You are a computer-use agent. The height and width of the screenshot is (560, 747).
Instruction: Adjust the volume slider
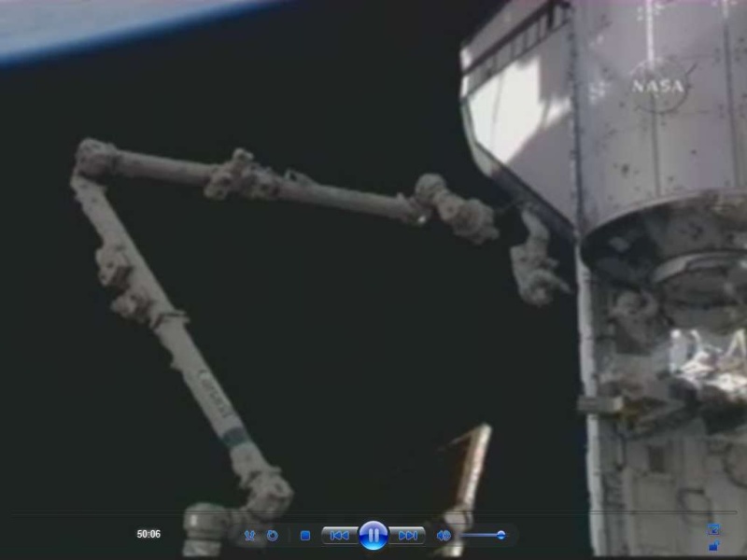(x=483, y=535)
